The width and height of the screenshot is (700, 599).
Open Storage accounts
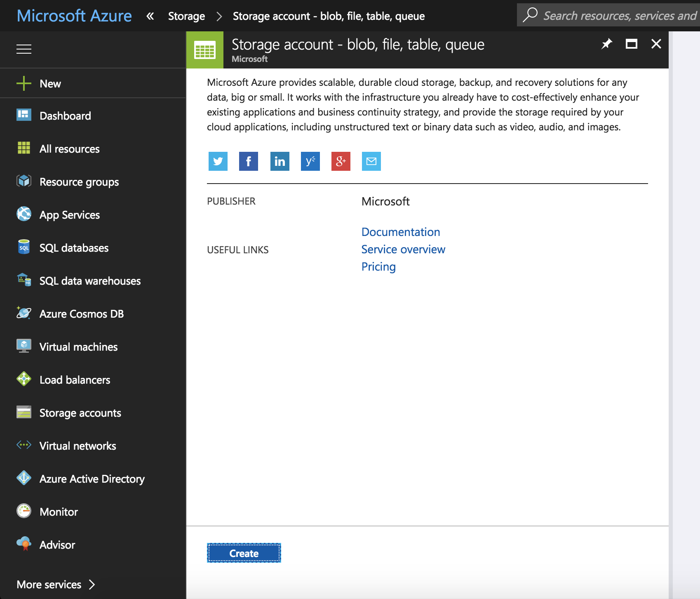[x=80, y=413]
